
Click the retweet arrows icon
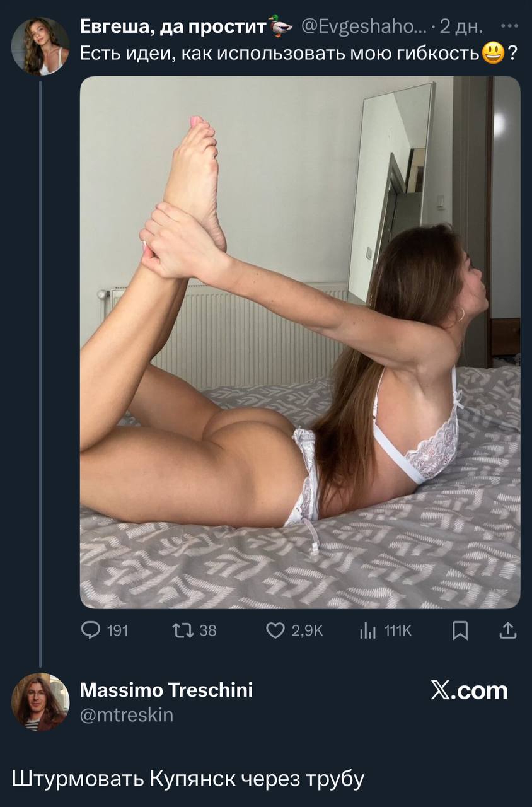[181, 630]
